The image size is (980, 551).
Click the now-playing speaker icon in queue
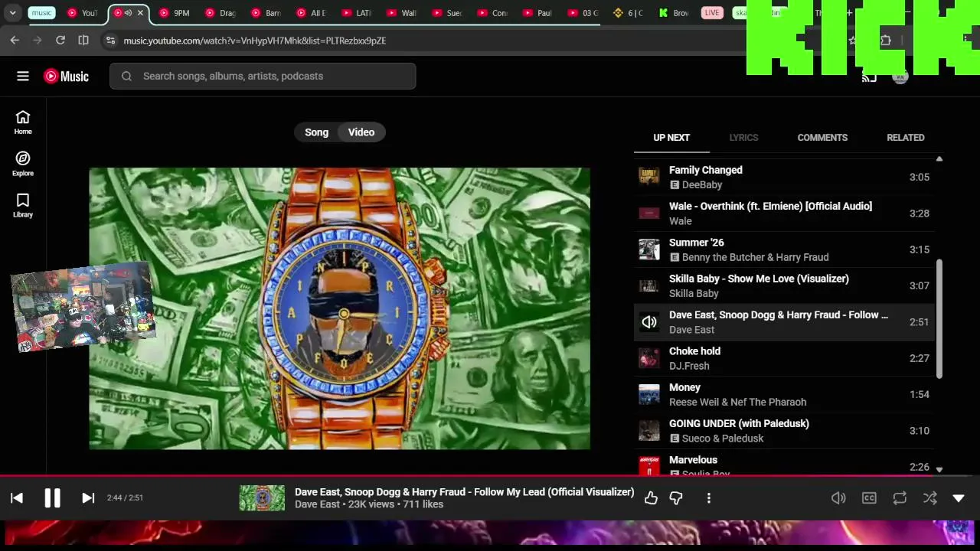[649, 322]
